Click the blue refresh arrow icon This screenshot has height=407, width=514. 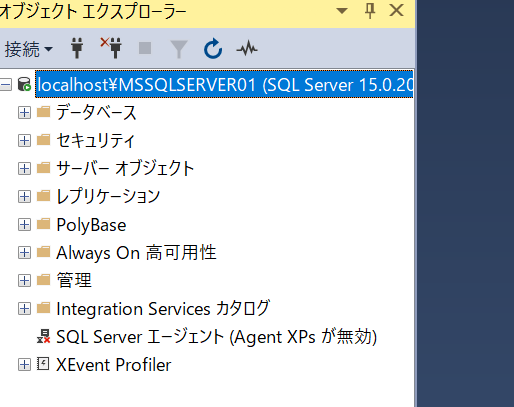tap(213, 49)
